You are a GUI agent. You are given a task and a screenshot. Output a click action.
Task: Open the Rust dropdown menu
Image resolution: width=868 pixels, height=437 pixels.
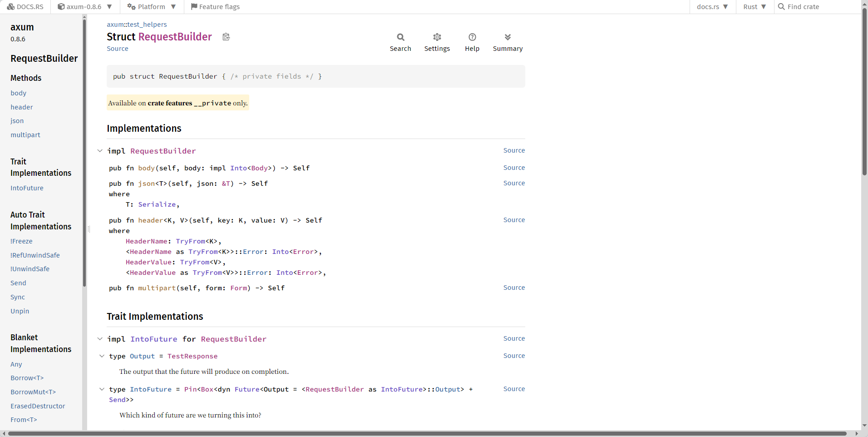(x=755, y=7)
